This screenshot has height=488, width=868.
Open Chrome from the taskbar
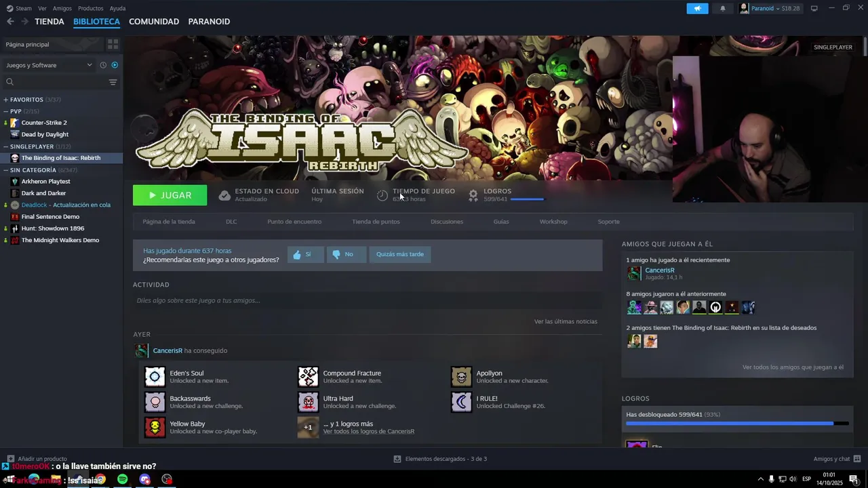(x=100, y=479)
